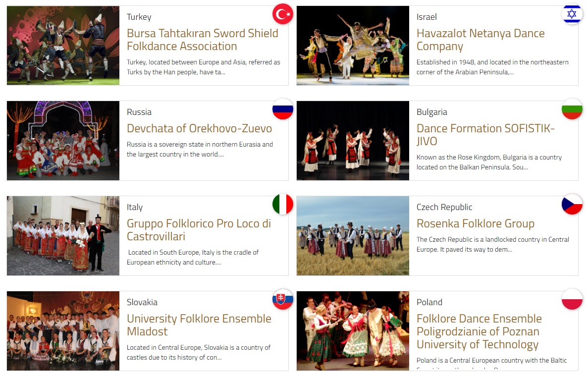Click the Poland flag icon
The width and height of the screenshot is (588, 376).
pyautogui.click(x=572, y=299)
